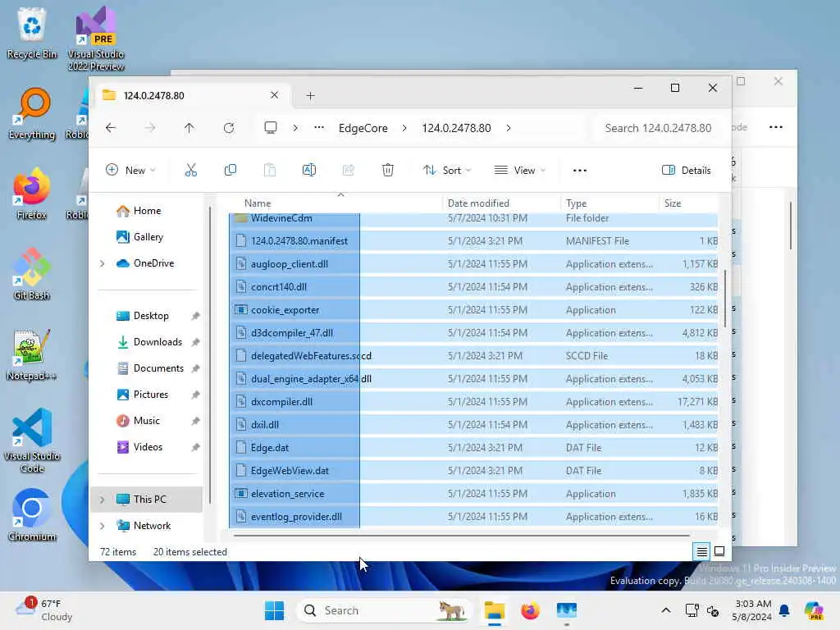Expand This PC tree node
This screenshot has height=630, width=840.
pos(103,500)
